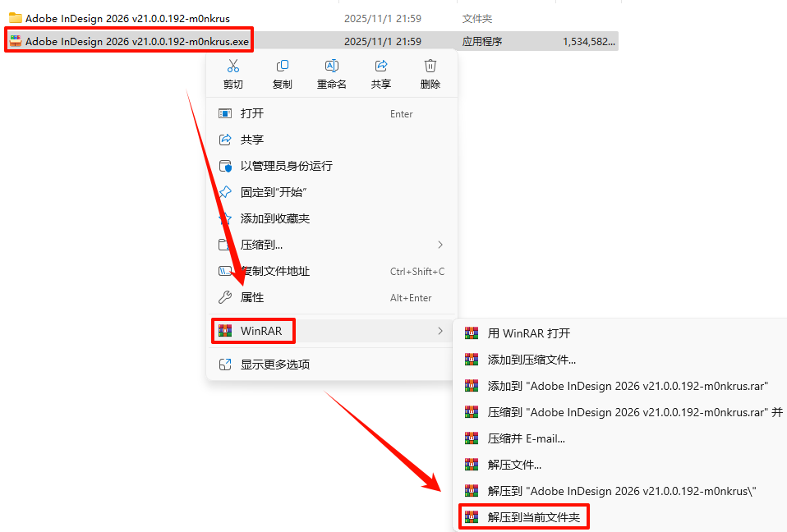Expand the WinRAR submenu chevron
The width and height of the screenshot is (787, 532).
coord(440,331)
